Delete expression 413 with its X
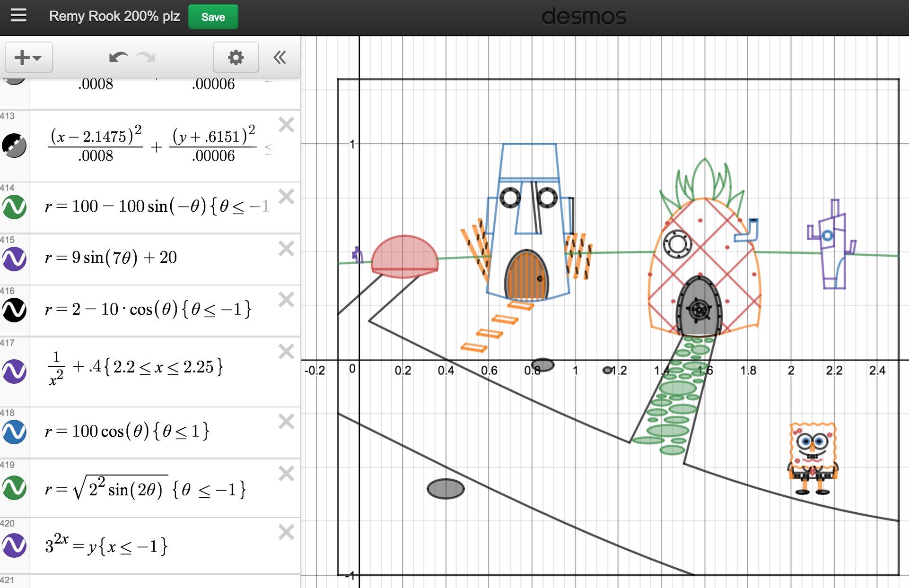909x588 pixels. click(x=286, y=125)
